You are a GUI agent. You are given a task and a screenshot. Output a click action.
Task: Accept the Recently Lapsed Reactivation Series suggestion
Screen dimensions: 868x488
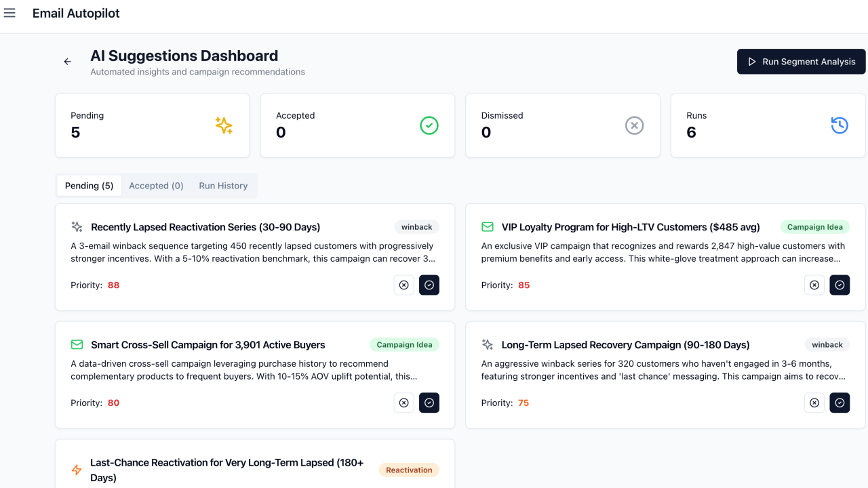pos(429,285)
